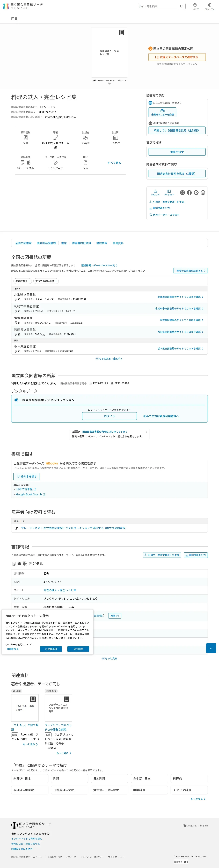Switch Language to English
Image resolution: width=219 pixels, height=868 pixels.
(195, 826)
